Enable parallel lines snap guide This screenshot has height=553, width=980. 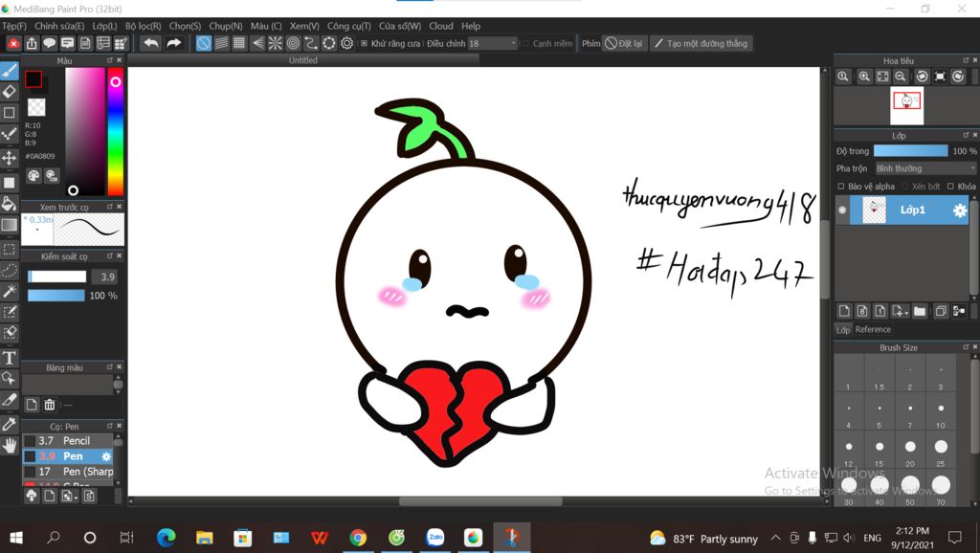pos(222,43)
